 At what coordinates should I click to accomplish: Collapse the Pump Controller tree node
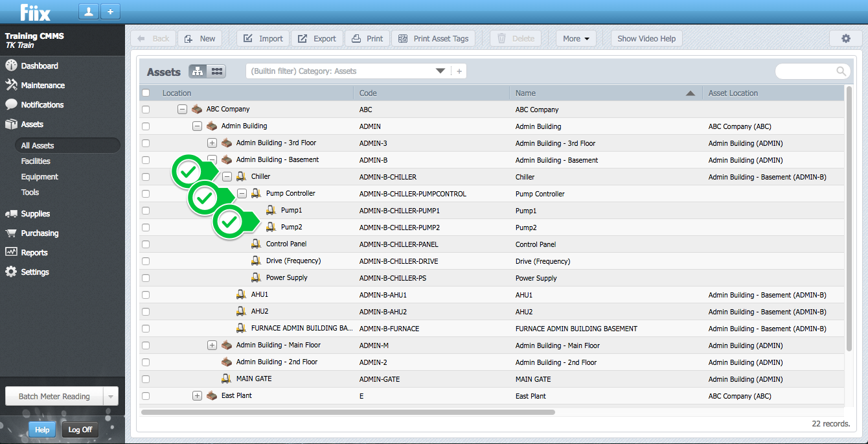(x=242, y=194)
